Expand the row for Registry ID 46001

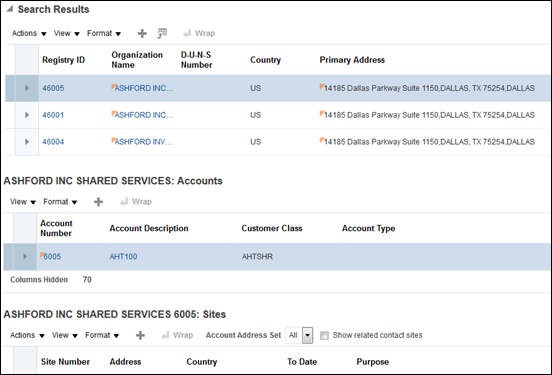point(27,115)
